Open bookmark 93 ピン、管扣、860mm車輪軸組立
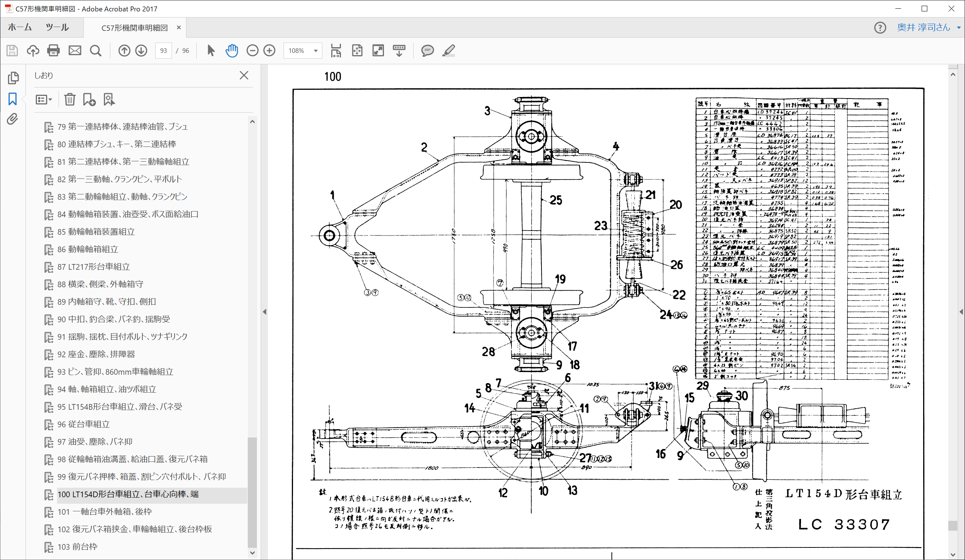 click(x=115, y=372)
